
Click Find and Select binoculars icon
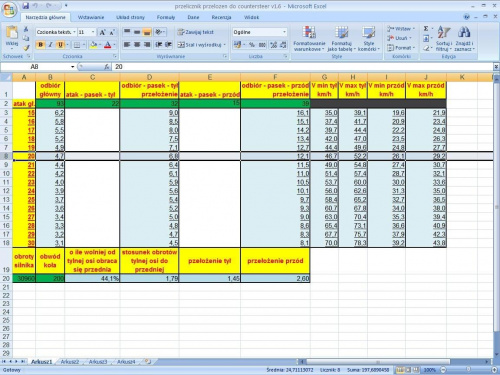pyautogui.click(x=464, y=39)
